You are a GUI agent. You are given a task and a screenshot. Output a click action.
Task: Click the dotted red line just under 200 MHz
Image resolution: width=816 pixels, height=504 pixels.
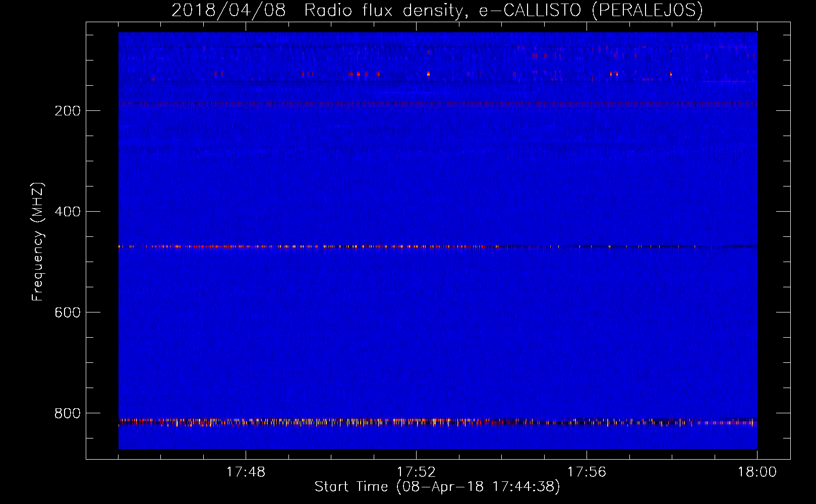[x=438, y=104]
